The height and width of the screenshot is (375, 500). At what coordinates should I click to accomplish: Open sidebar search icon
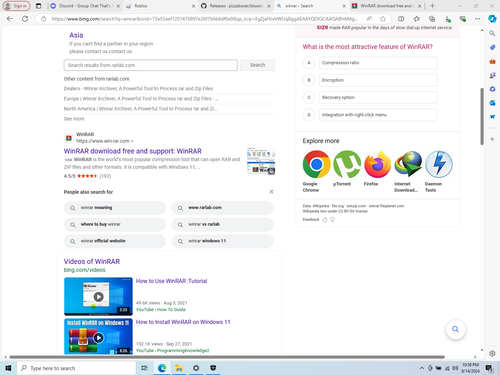pyautogui.click(x=492, y=33)
